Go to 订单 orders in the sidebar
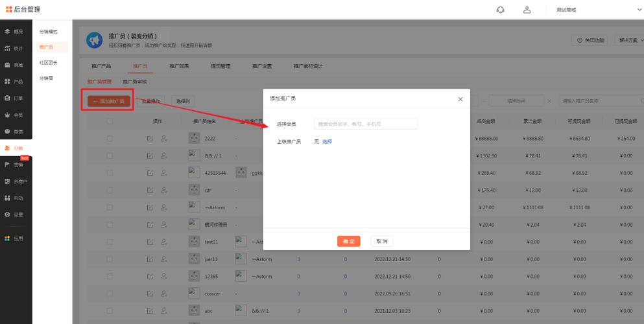This screenshot has height=324, width=644. click(14, 98)
